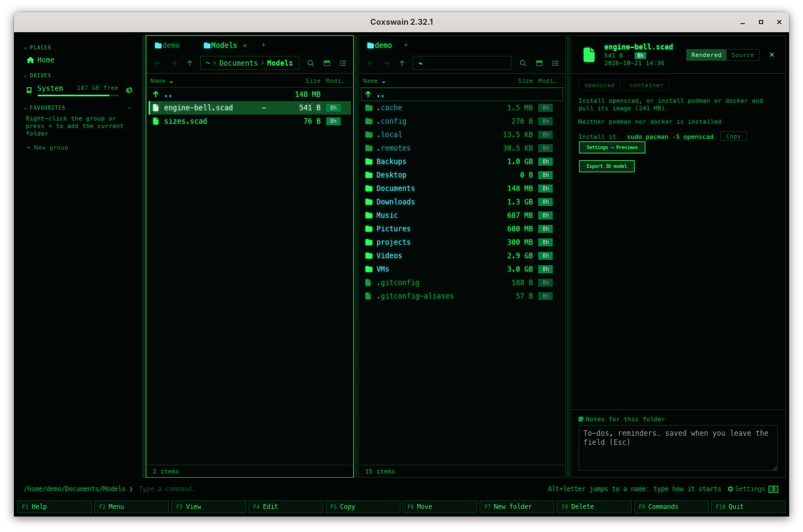Click the back arrow in the Documents › Models pane

tap(158, 63)
